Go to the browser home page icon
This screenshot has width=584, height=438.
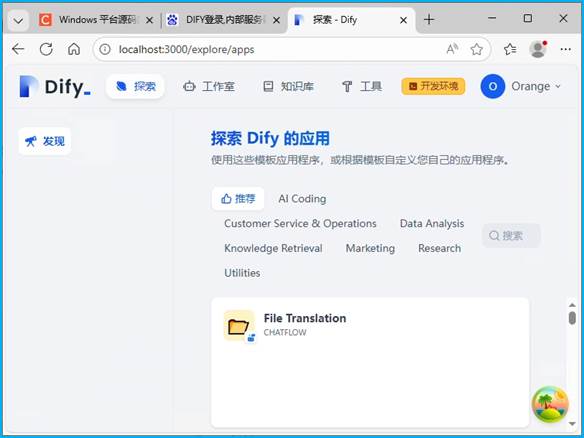pos(74,49)
